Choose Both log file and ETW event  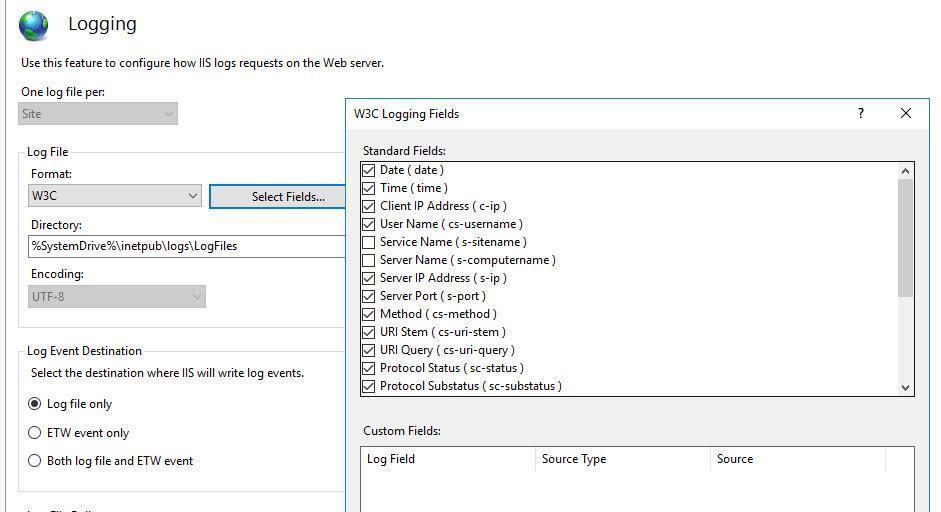pos(35,461)
